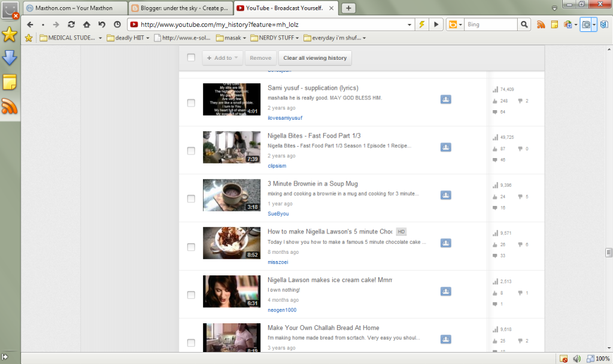
Task: Click upload icon for Nigella Bites video
Action: point(445,147)
